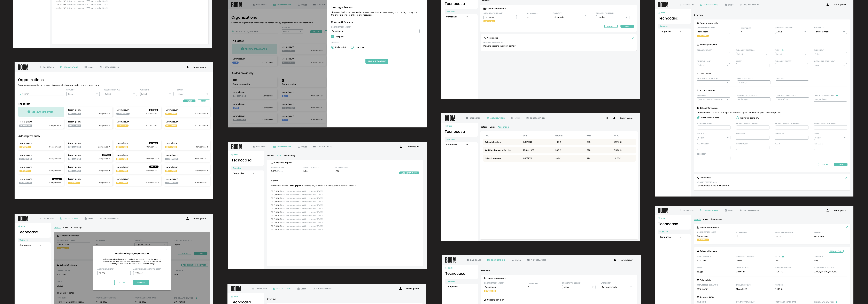The image size is (868, 304).
Task: Click the edit pencil beside Billing form Preferences
Action: click(x=846, y=177)
